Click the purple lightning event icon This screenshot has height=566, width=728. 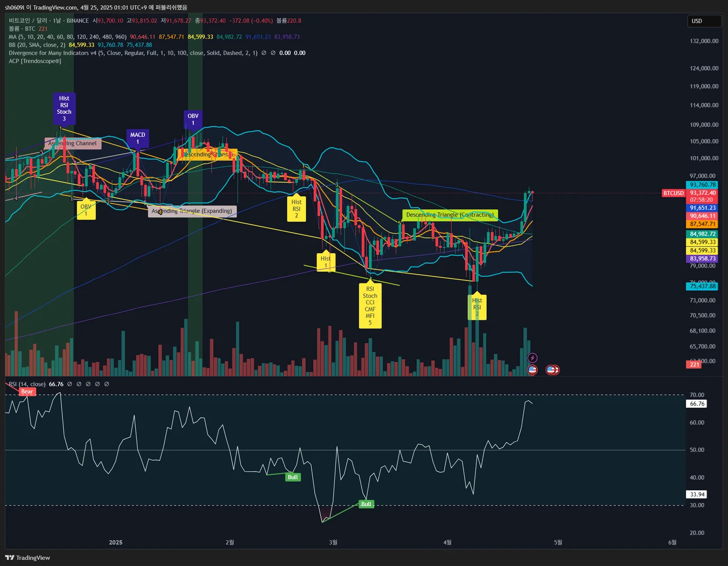click(532, 358)
